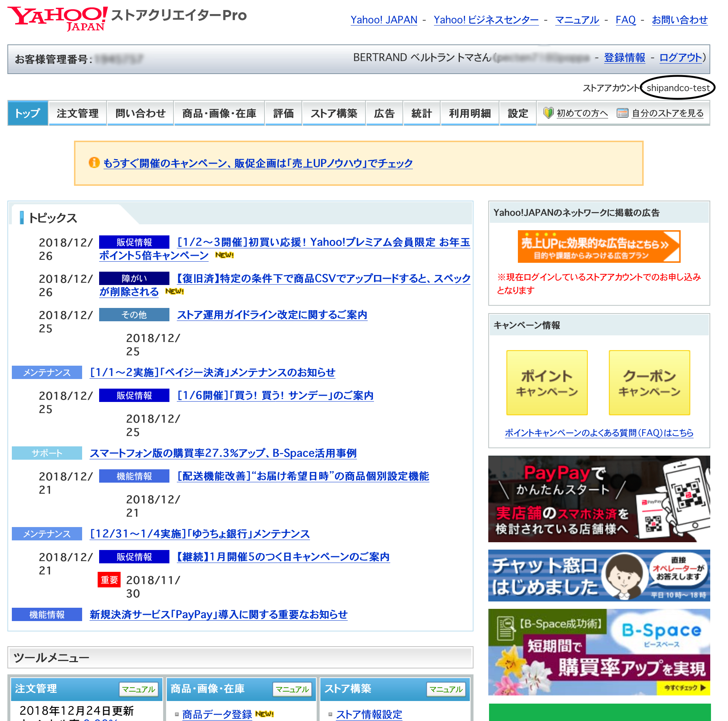
Task: Open the 商品・画像・在庫 tab
Action: pos(219,113)
